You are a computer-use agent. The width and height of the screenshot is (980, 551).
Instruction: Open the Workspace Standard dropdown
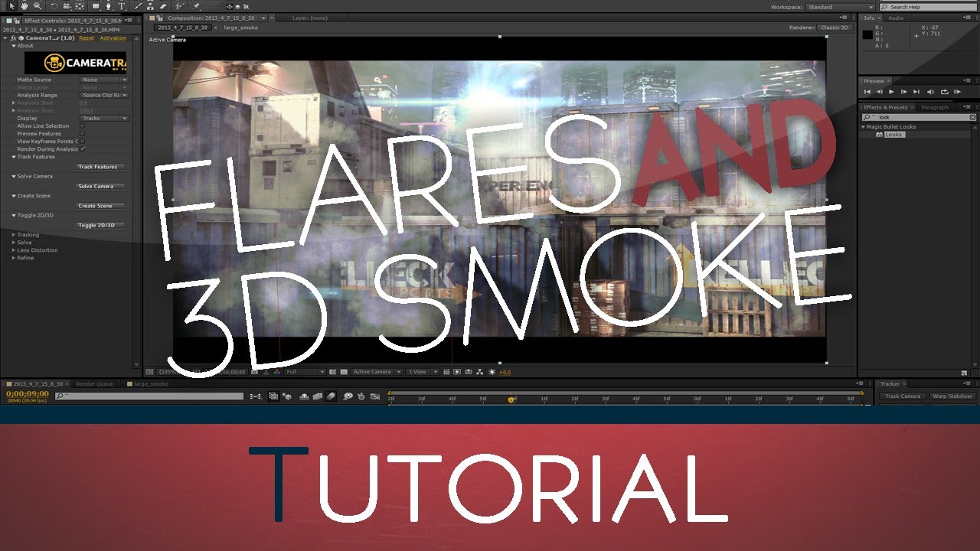coord(839,7)
